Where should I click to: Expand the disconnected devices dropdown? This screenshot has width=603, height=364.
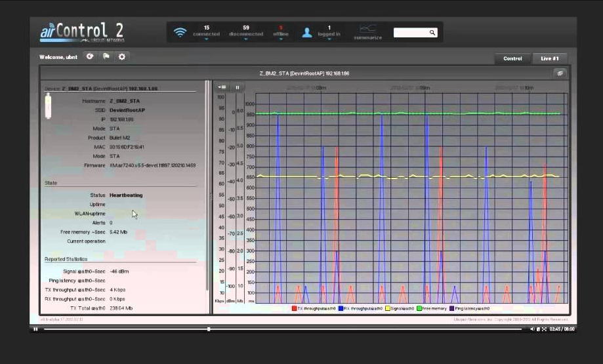point(246,39)
